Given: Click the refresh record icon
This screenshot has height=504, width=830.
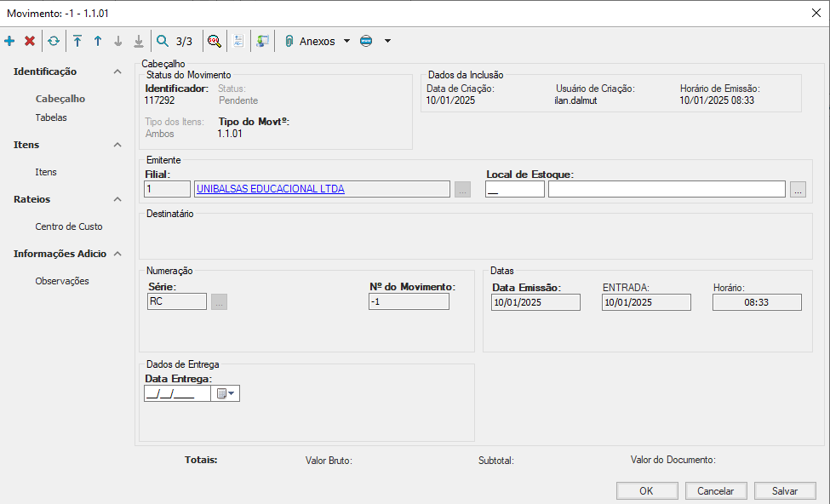Looking at the screenshot, I should (54, 41).
